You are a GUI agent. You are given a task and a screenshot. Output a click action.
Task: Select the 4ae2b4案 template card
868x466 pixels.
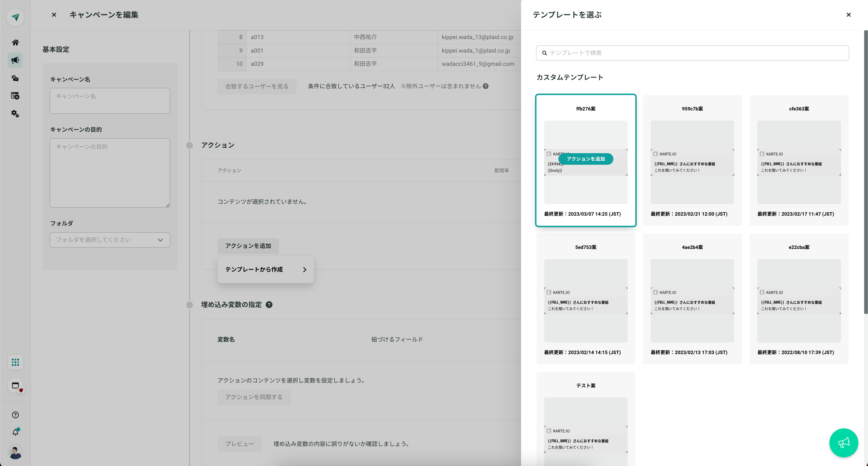[x=692, y=299]
